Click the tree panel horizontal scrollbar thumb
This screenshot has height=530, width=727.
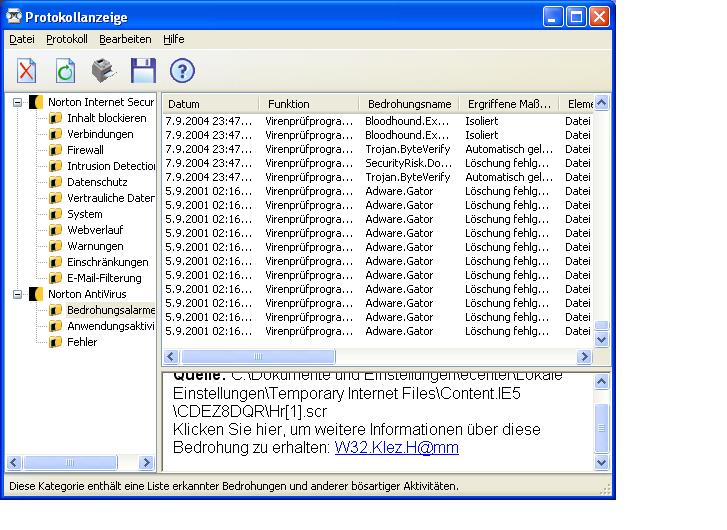pos(70,462)
